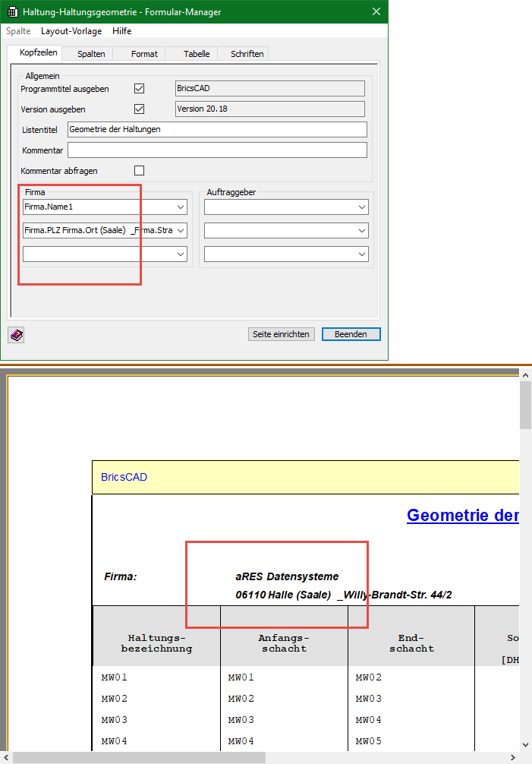Open the Schriften tab

(247, 54)
